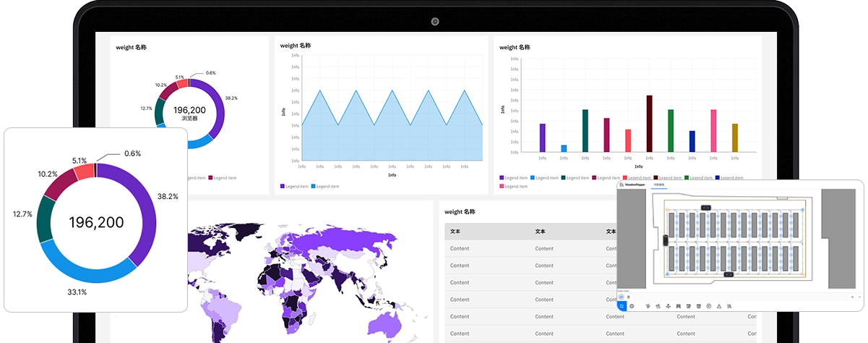
Task: Select the move arrows icon in map toolbar
Action: tap(668, 306)
